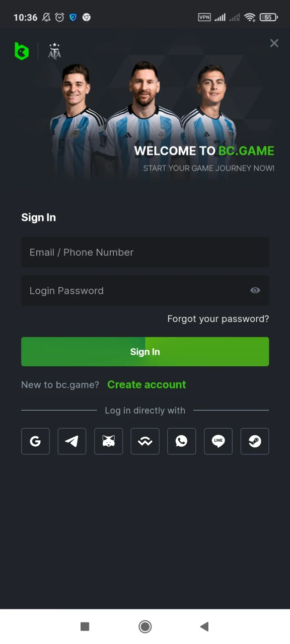Screen dimensions: 290x644
Task: Tap the notifications-off bell in the status bar
Action: [x=45, y=17]
